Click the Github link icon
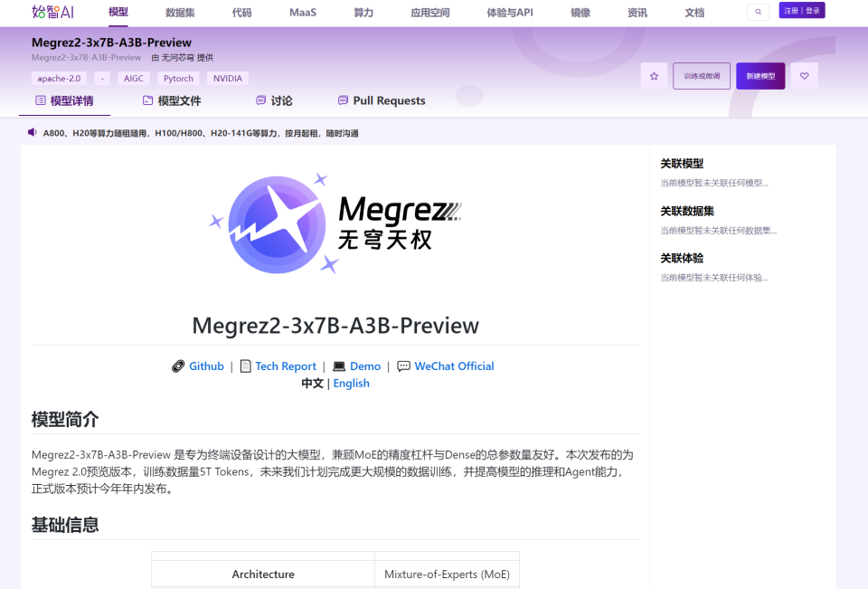The height and width of the screenshot is (589, 868). click(178, 366)
